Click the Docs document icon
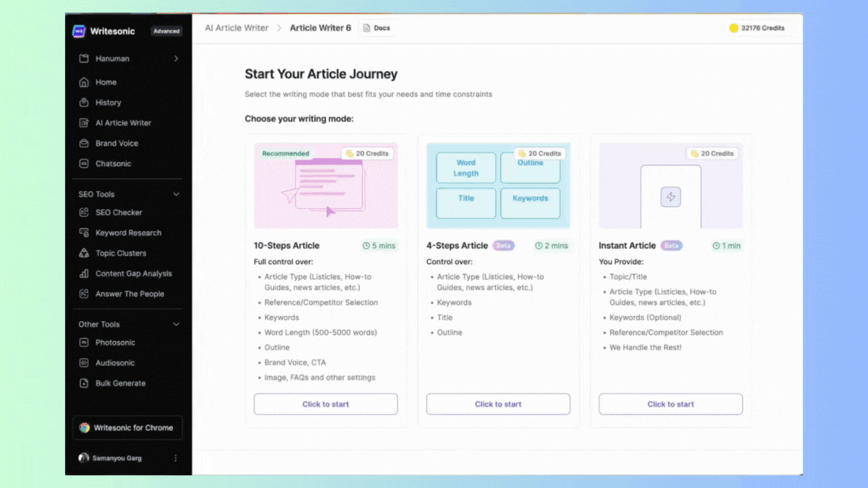The image size is (868, 488). click(367, 28)
